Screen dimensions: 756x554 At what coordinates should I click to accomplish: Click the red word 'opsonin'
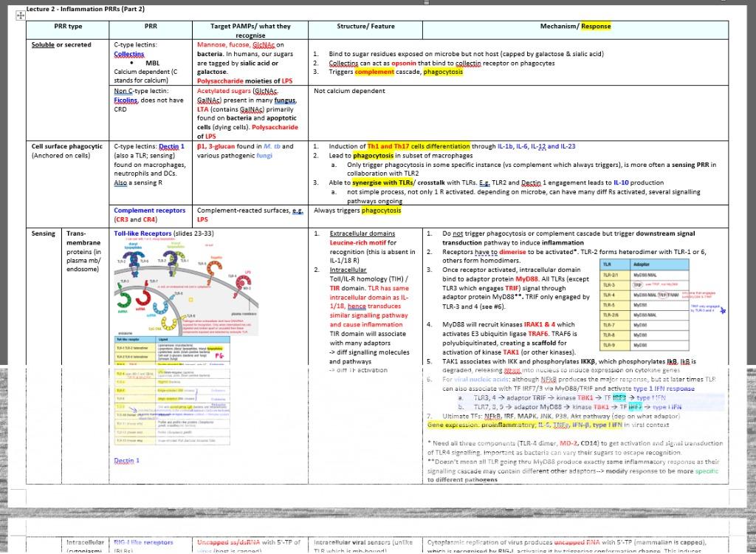404,64
